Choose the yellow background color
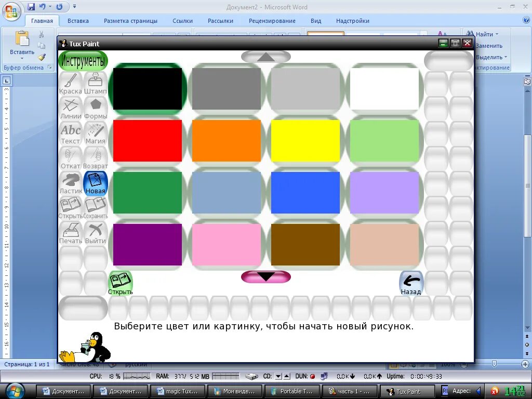 [305, 141]
